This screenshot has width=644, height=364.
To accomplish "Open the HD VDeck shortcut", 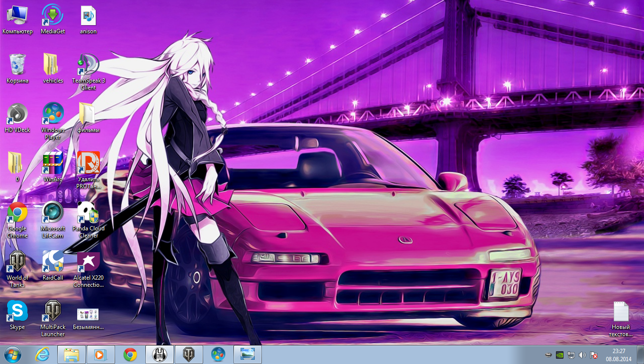I will click(18, 118).
